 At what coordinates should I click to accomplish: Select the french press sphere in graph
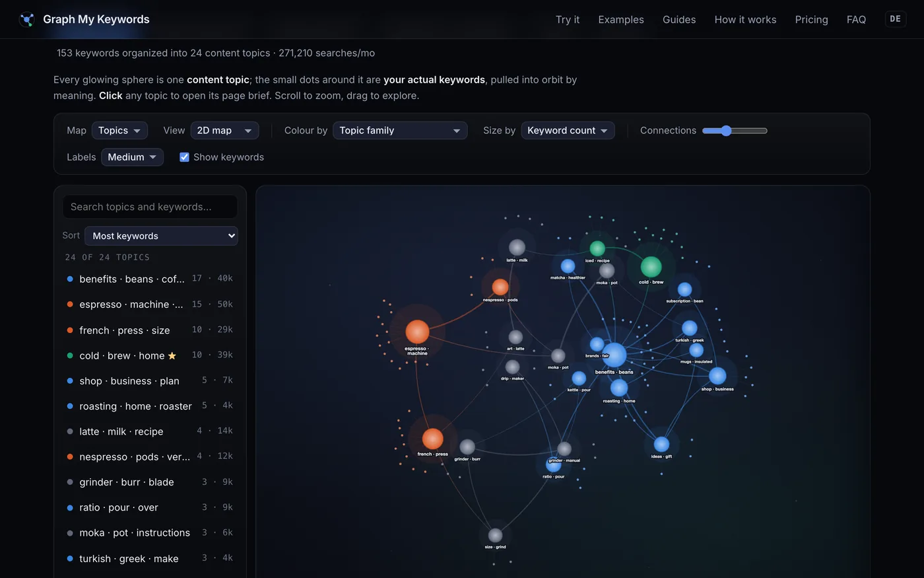432,439
